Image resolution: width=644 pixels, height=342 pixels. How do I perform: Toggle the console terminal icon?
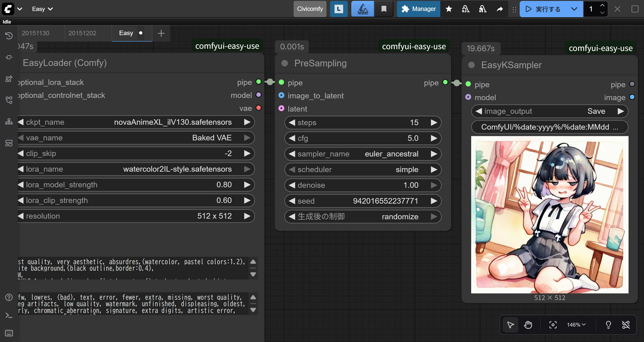[x=9, y=315]
